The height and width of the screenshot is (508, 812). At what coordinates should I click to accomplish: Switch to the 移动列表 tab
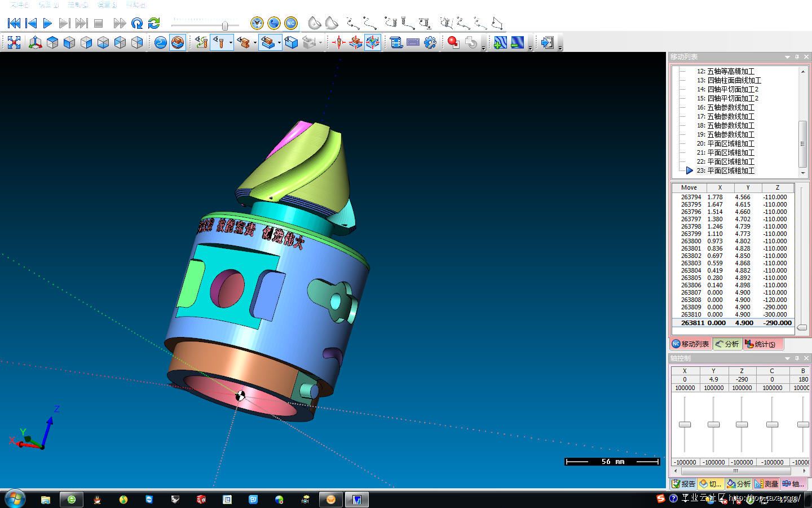point(691,344)
